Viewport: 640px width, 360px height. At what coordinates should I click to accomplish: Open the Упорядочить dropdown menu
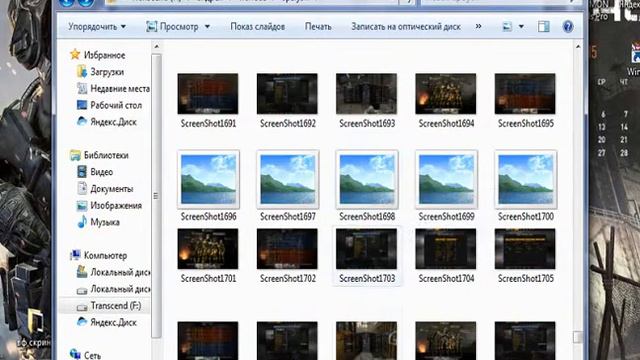pos(97,27)
